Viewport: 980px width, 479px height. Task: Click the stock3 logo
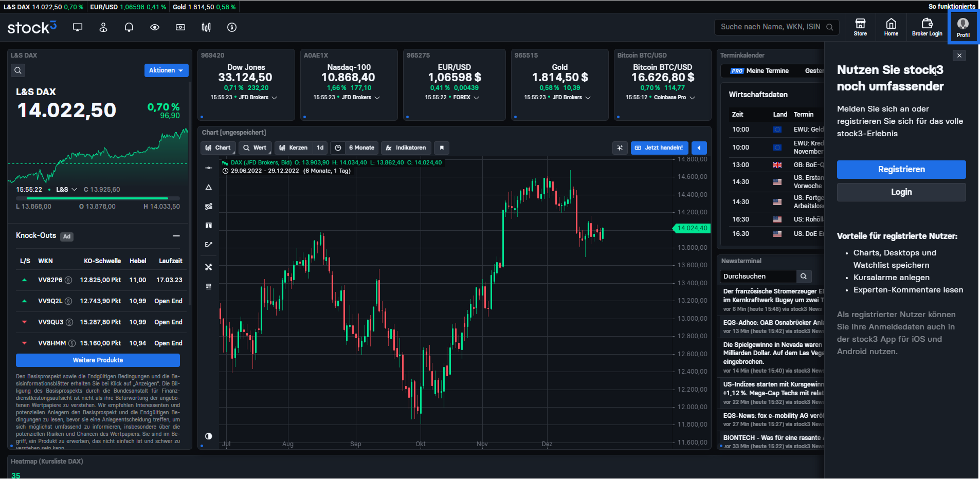click(x=32, y=27)
